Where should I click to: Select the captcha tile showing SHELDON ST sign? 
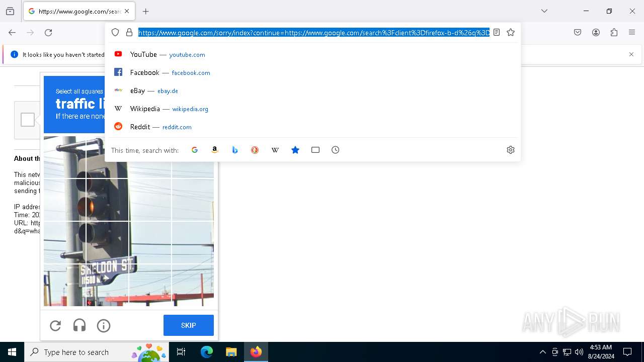tap(108, 285)
